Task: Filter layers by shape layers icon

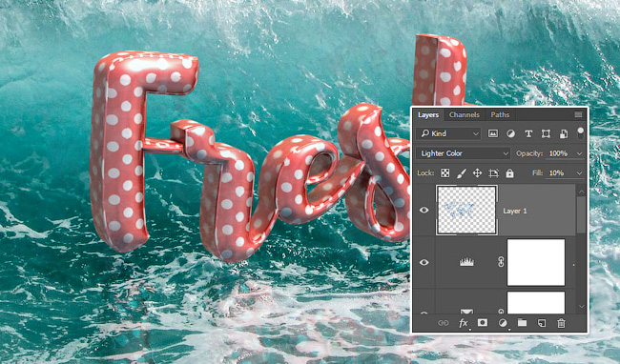Action: coord(546,133)
